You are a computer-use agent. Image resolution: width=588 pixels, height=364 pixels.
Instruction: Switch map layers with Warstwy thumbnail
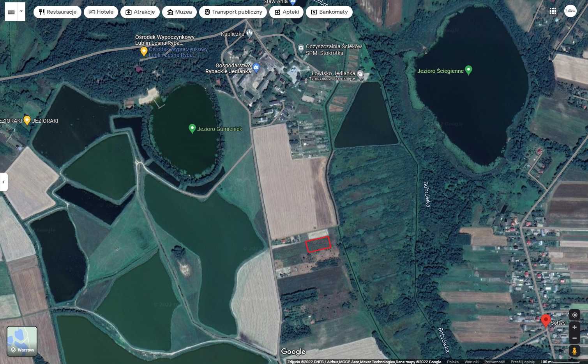pyautogui.click(x=22, y=341)
